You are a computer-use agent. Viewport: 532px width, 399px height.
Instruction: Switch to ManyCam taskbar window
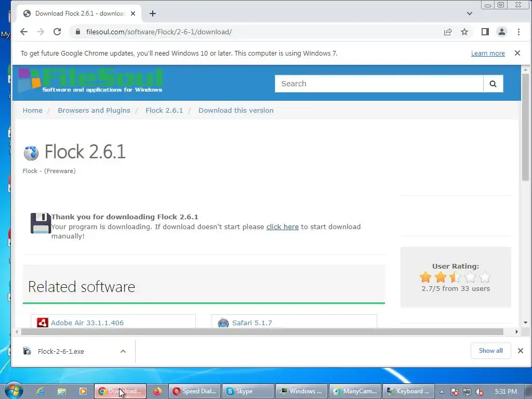tap(355, 391)
